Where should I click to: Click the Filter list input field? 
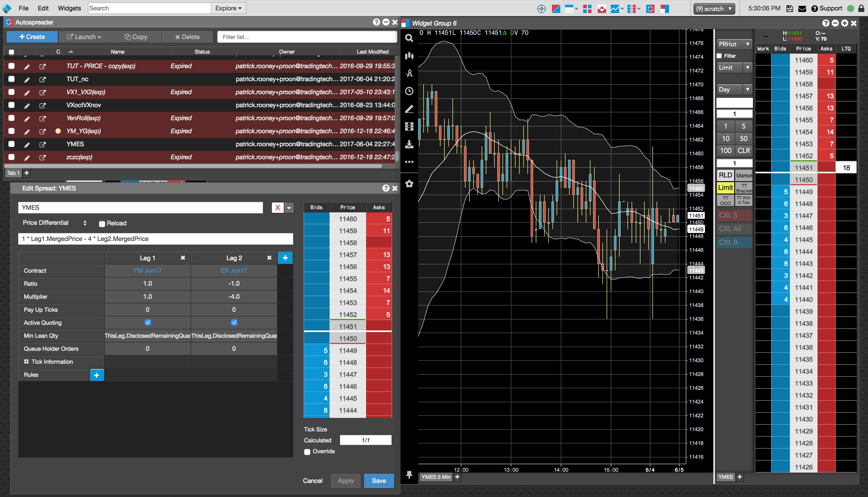tap(307, 37)
